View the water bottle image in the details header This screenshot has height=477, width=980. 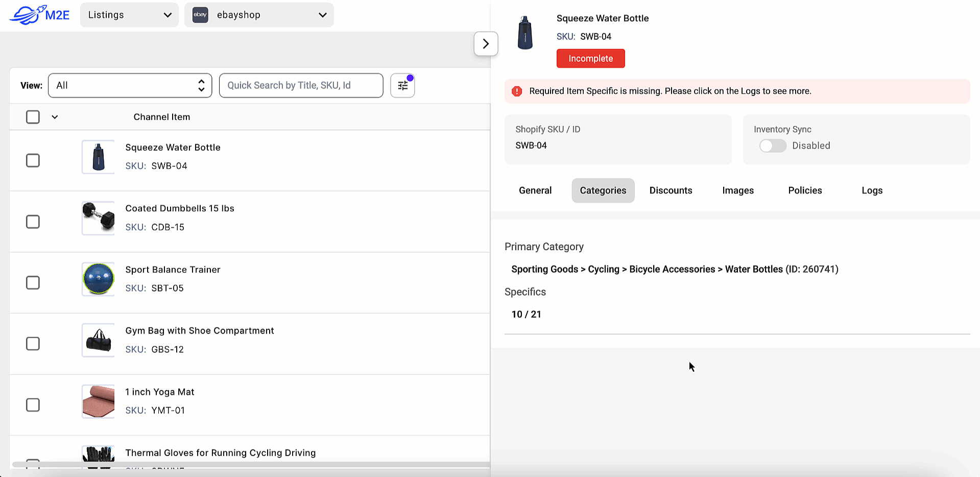[x=524, y=33]
